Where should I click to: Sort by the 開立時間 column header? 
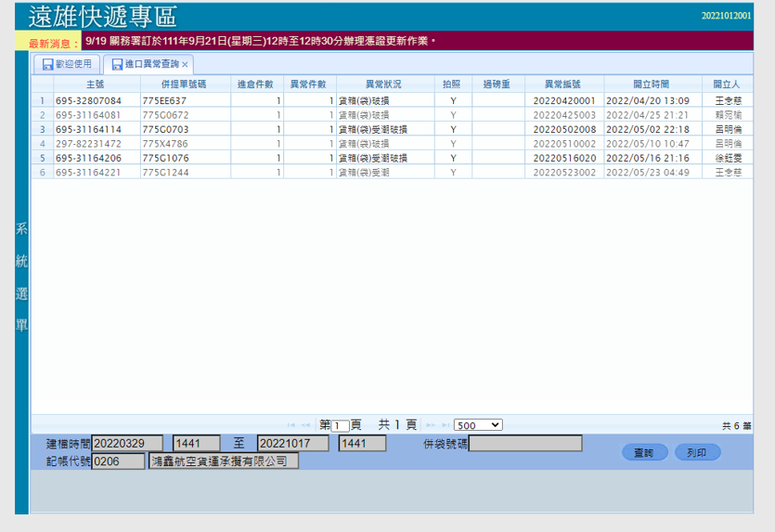(x=651, y=84)
